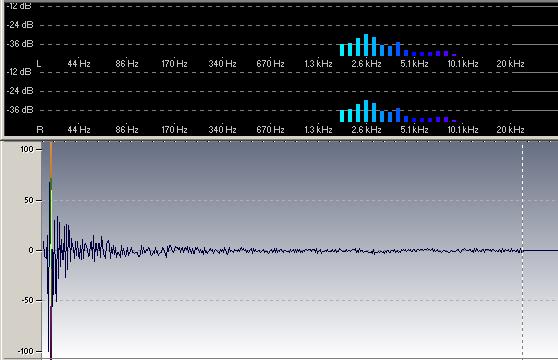Click the L channel indicator letter
This screenshot has width=558, height=360.
(x=39, y=64)
